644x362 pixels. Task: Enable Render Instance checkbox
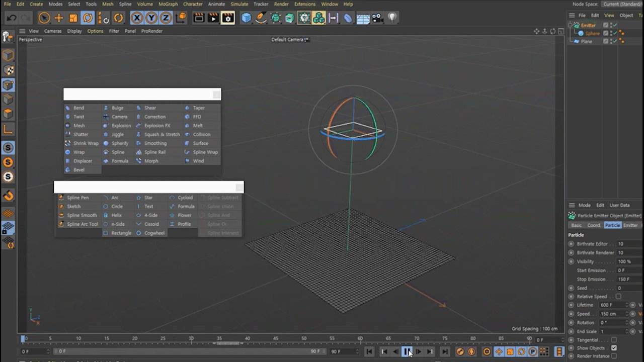[x=614, y=356]
